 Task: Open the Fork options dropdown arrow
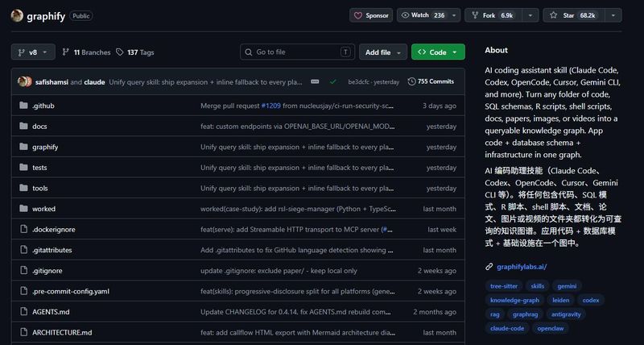click(x=530, y=15)
